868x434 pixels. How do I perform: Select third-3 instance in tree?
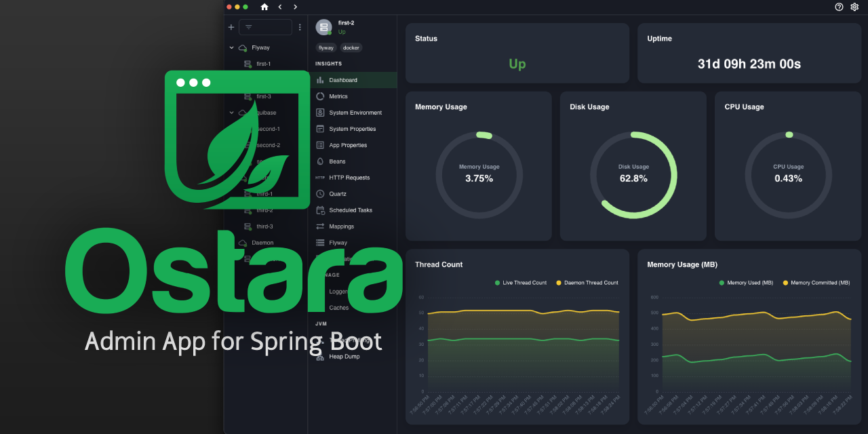coord(264,226)
